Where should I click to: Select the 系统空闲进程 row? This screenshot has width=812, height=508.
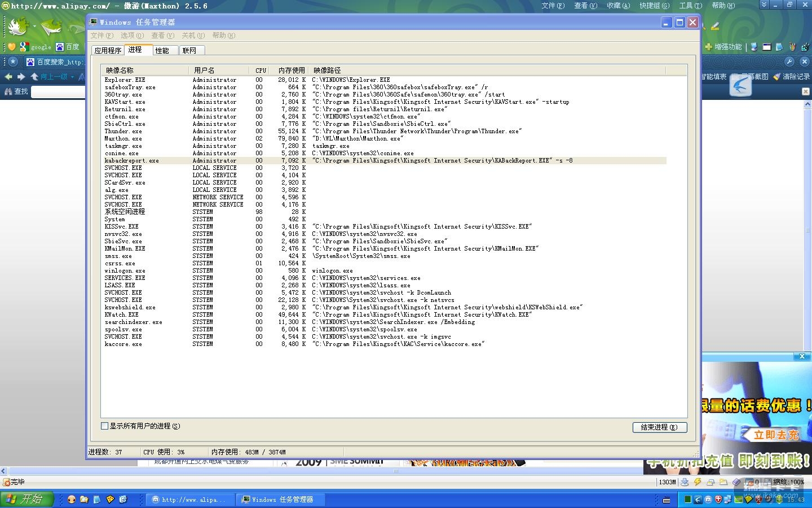click(384, 212)
